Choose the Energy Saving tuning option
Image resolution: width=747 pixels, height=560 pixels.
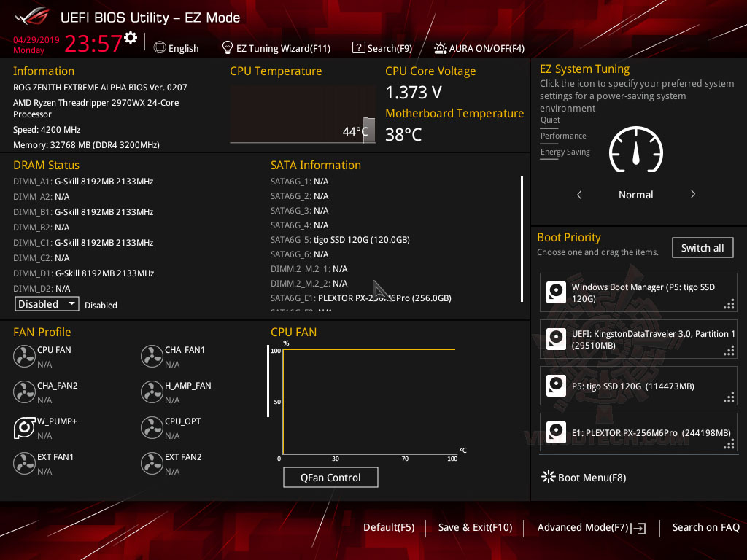(565, 152)
